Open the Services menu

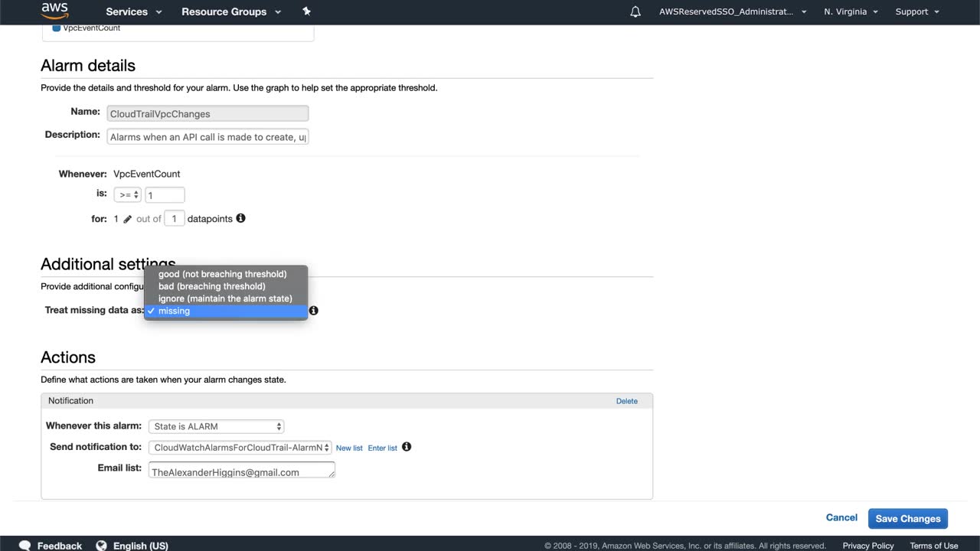pos(134,11)
